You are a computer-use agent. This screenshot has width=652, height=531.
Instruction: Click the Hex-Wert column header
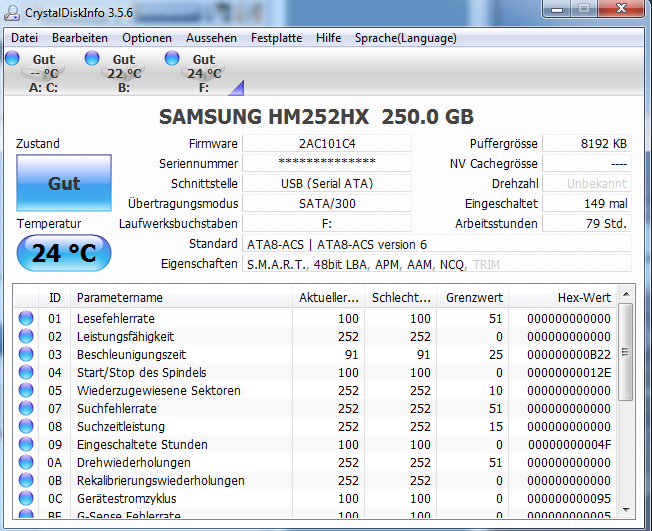pos(563,297)
